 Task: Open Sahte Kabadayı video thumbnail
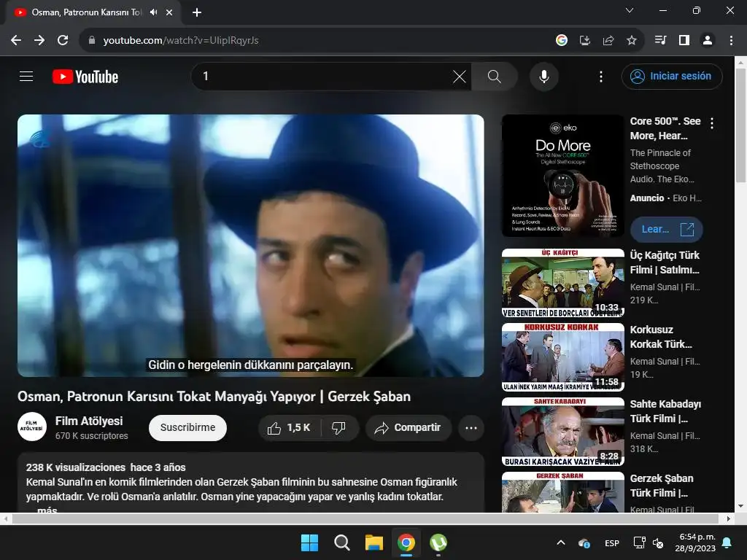[x=562, y=432]
